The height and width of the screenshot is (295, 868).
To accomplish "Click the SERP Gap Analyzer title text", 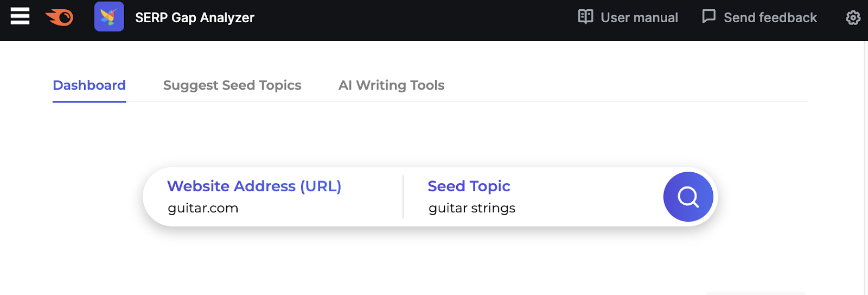I will 194,18.
